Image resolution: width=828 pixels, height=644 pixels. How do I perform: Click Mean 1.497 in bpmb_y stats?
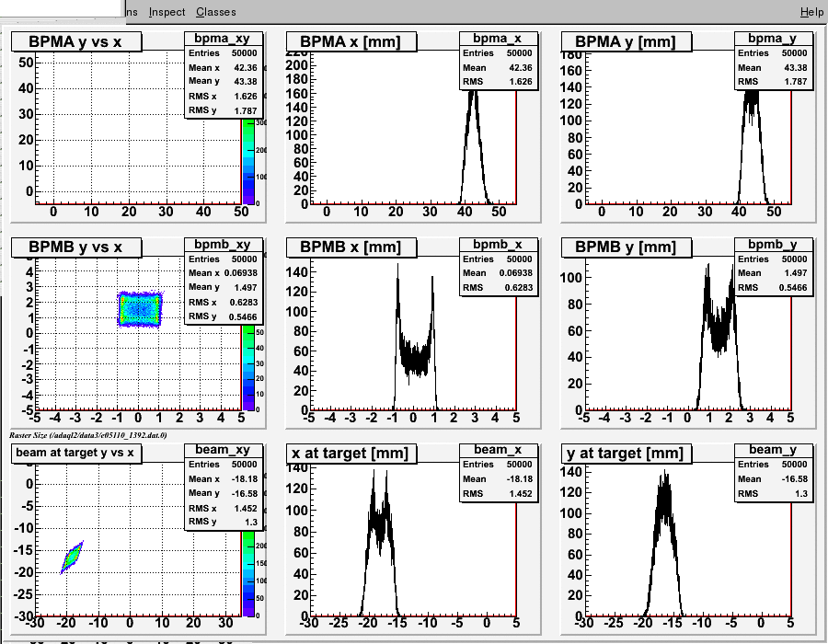tap(773, 273)
